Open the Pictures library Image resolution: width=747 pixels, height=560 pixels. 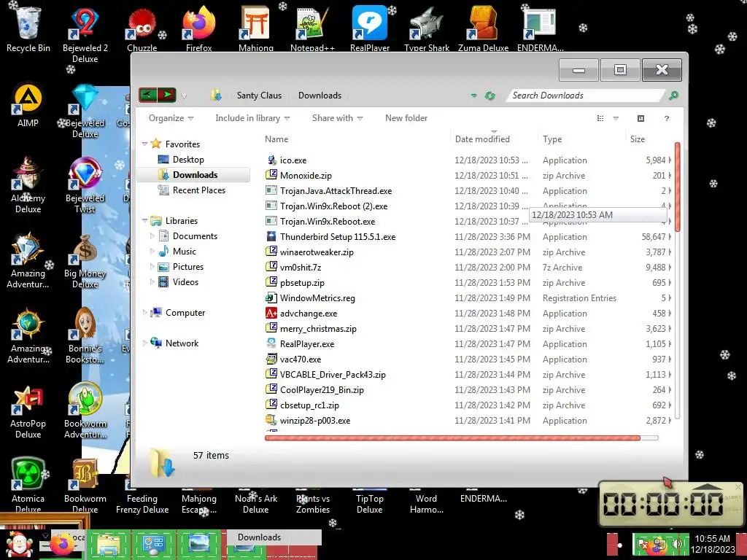pyautogui.click(x=181, y=267)
